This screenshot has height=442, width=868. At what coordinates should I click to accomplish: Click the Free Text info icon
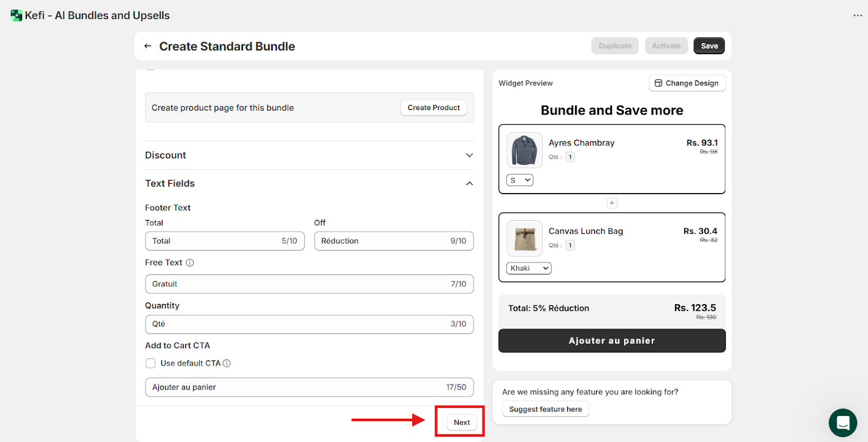point(190,263)
